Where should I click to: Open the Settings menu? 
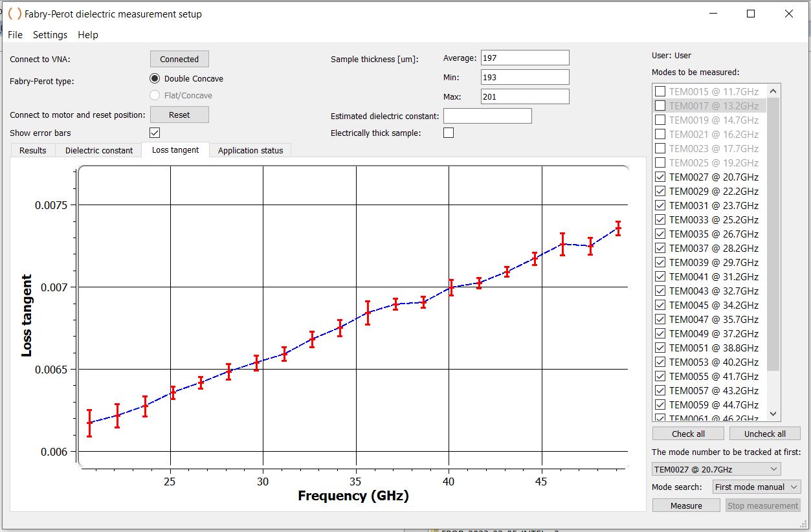click(50, 35)
